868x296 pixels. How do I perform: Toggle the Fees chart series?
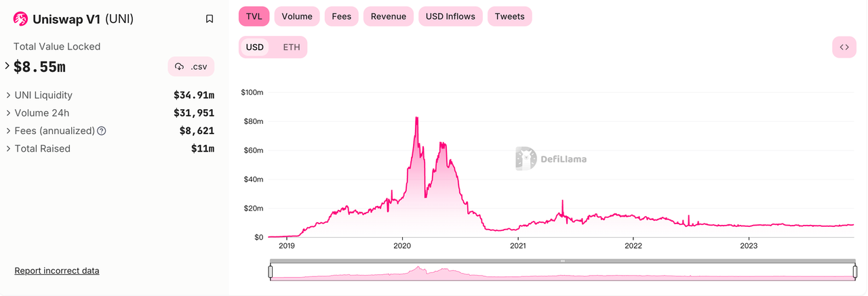point(341,16)
